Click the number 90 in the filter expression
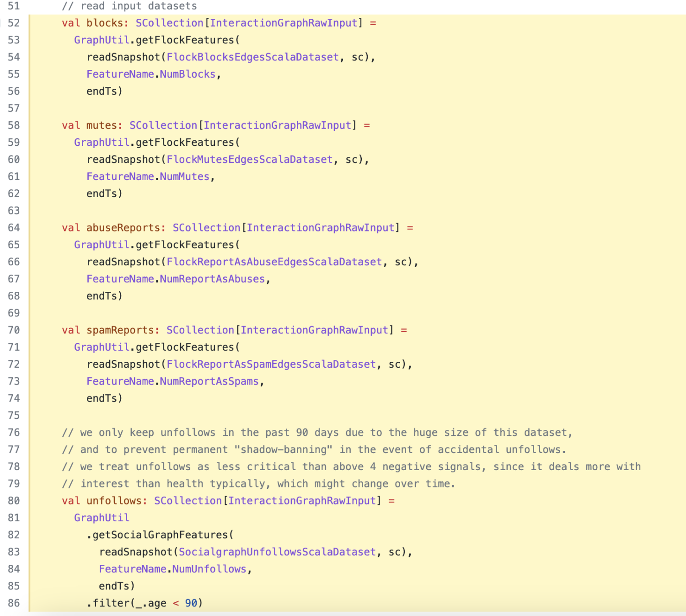The image size is (686, 616). point(191,603)
